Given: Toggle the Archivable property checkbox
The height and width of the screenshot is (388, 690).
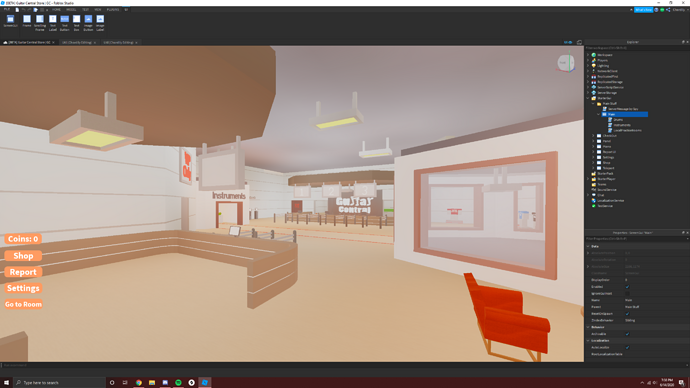Looking at the screenshot, I should coord(628,334).
